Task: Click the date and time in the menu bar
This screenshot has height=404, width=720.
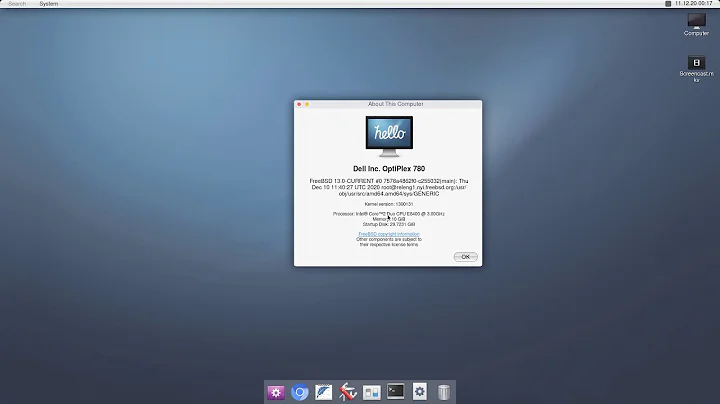Action: pyautogui.click(x=693, y=3)
